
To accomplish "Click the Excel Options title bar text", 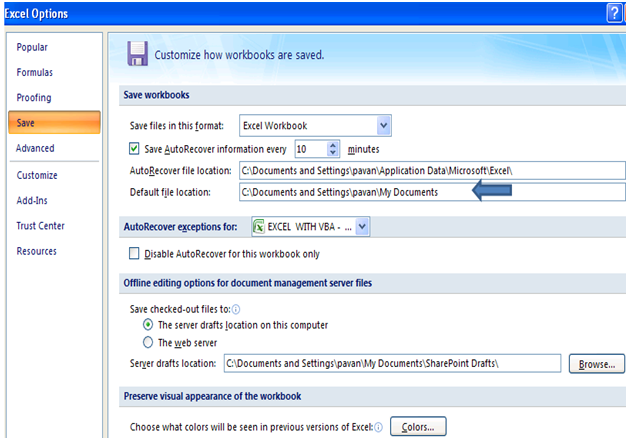I will click(x=36, y=14).
